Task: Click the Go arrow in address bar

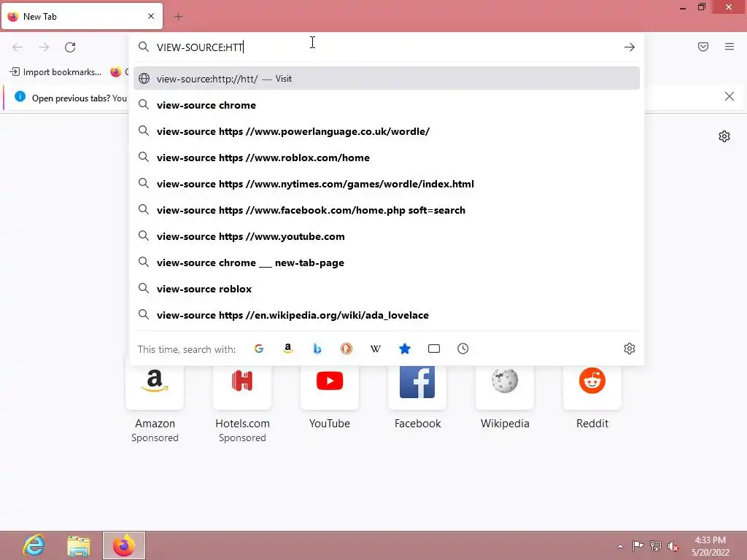Action: pyautogui.click(x=630, y=47)
